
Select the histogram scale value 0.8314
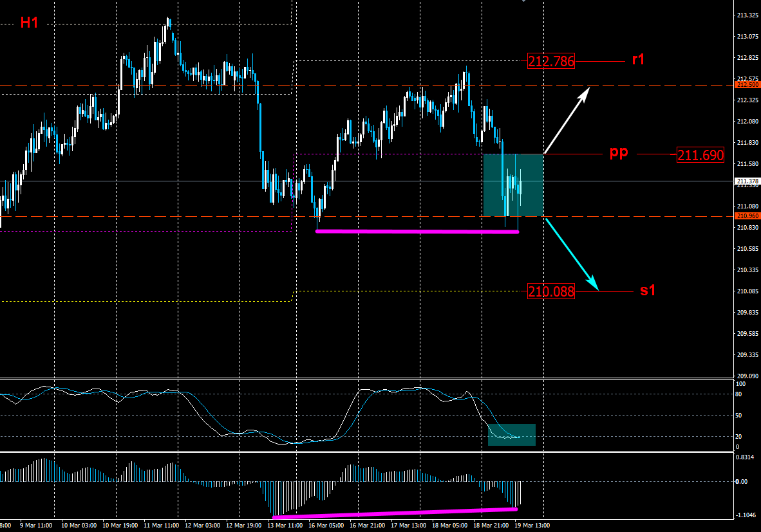[745, 457]
